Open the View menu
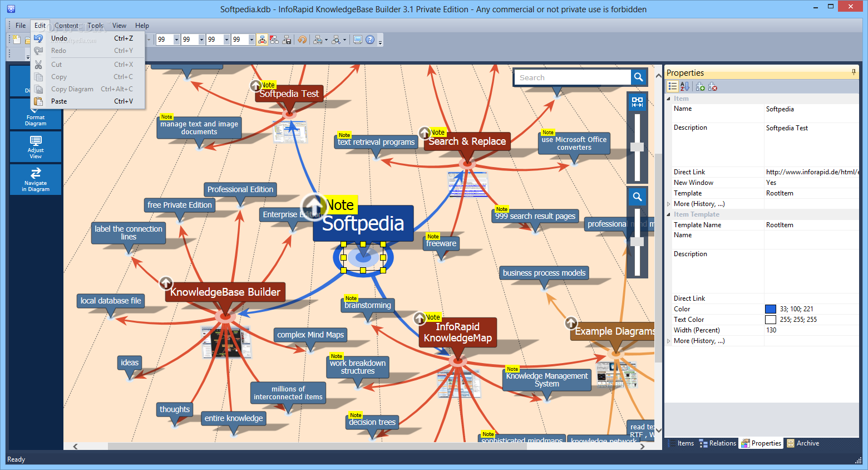 [x=119, y=26]
